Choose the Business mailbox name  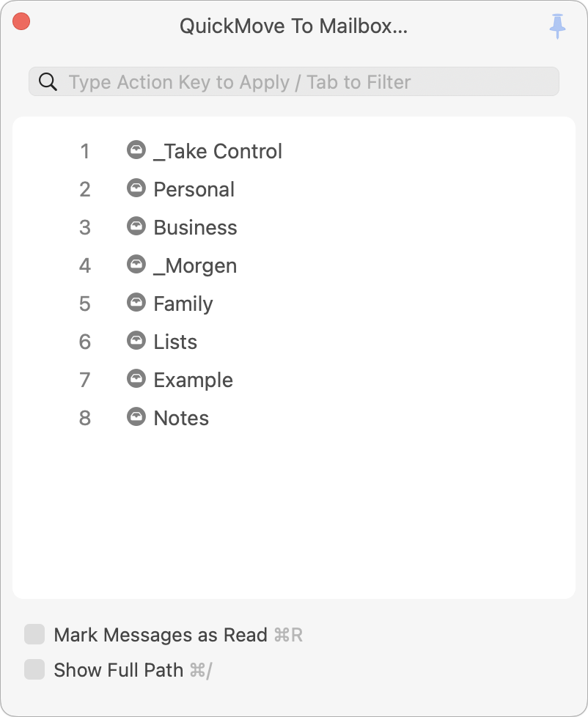tap(195, 228)
